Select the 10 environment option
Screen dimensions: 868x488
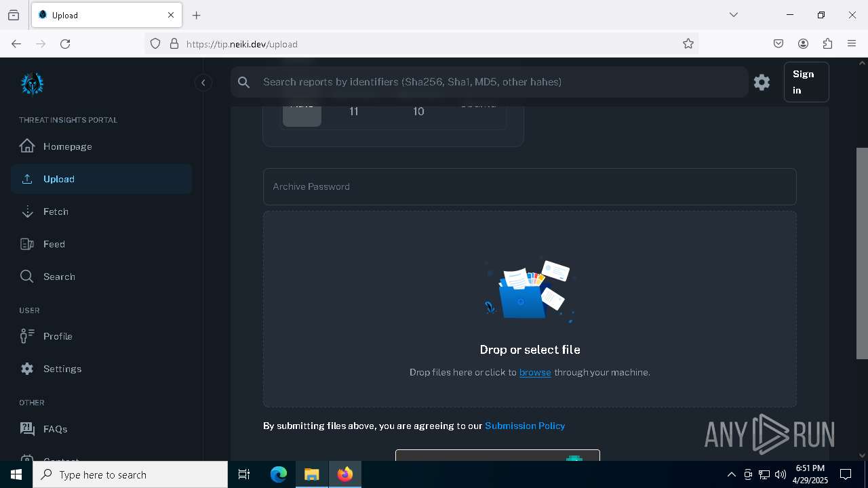tap(418, 111)
